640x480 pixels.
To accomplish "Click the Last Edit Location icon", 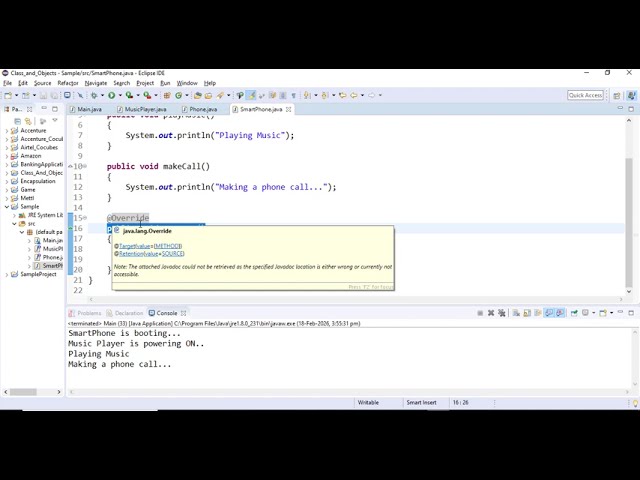I will pos(341,95).
